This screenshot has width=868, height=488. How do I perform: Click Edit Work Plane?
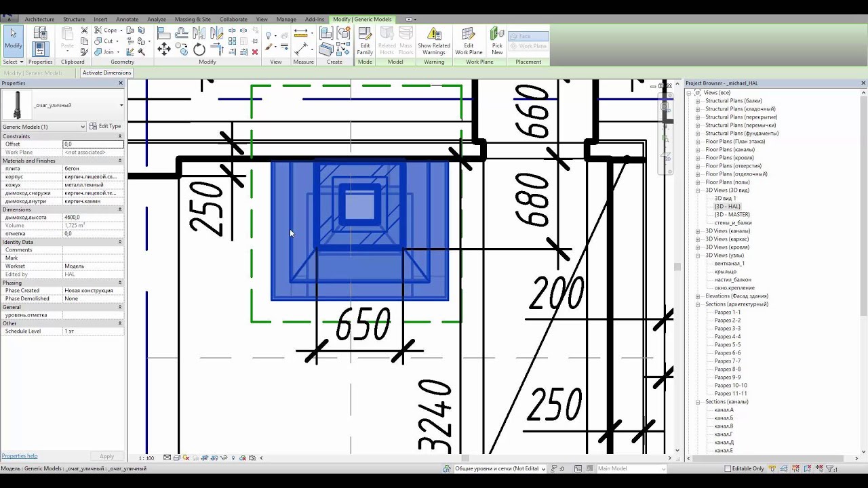pos(469,41)
